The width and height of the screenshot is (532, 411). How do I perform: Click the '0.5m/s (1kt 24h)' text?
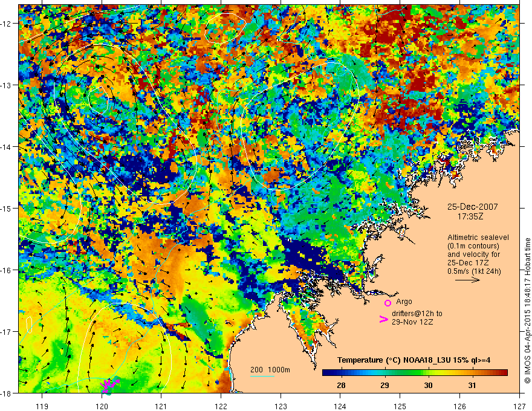474,271
